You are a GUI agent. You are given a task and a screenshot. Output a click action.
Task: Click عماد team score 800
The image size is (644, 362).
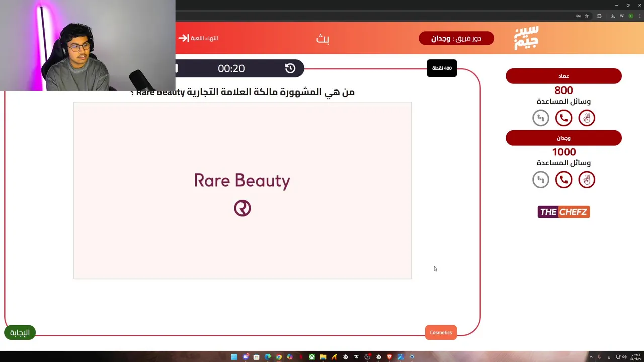tap(563, 90)
